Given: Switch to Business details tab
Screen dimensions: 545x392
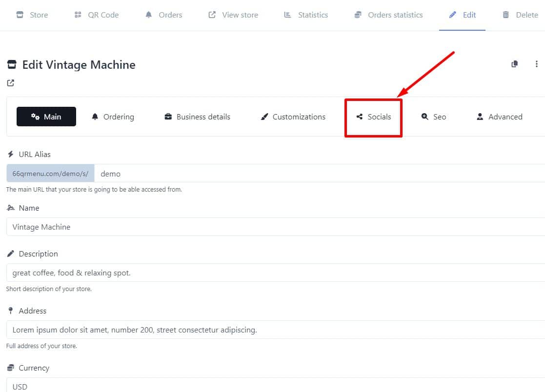Looking at the screenshot, I should pyautogui.click(x=197, y=117).
